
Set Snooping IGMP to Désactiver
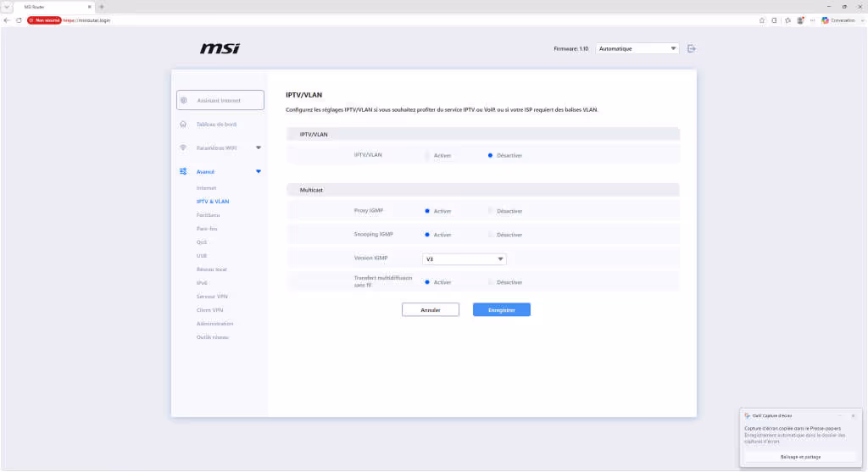(491, 235)
